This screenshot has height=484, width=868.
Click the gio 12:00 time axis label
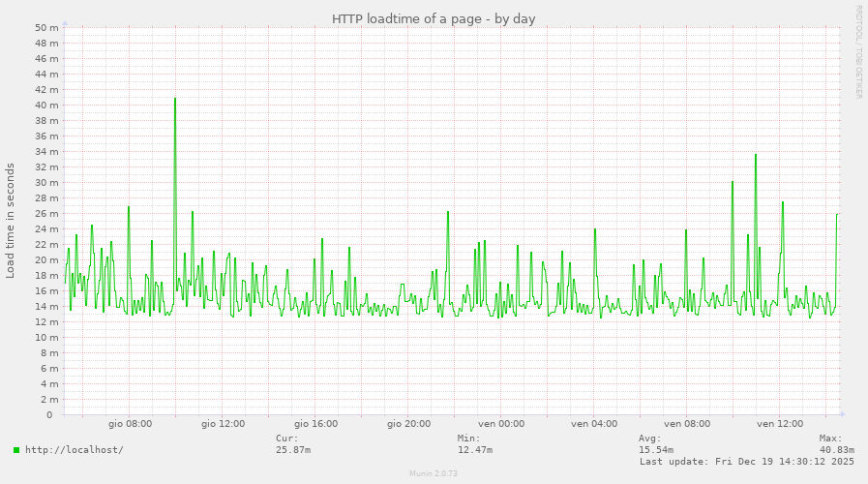pos(224,424)
